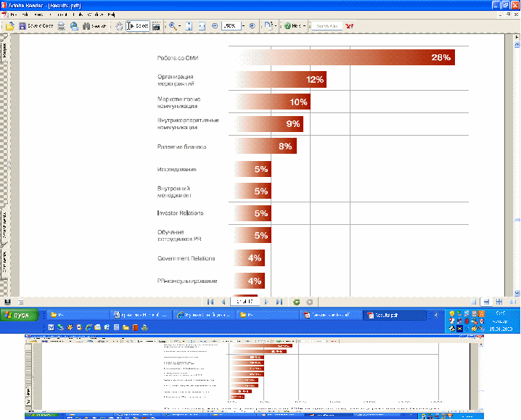Screen dimensions: 521x420
Task: Open the Rotate view pages icon dropdown
Action: click(x=270, y=26)
